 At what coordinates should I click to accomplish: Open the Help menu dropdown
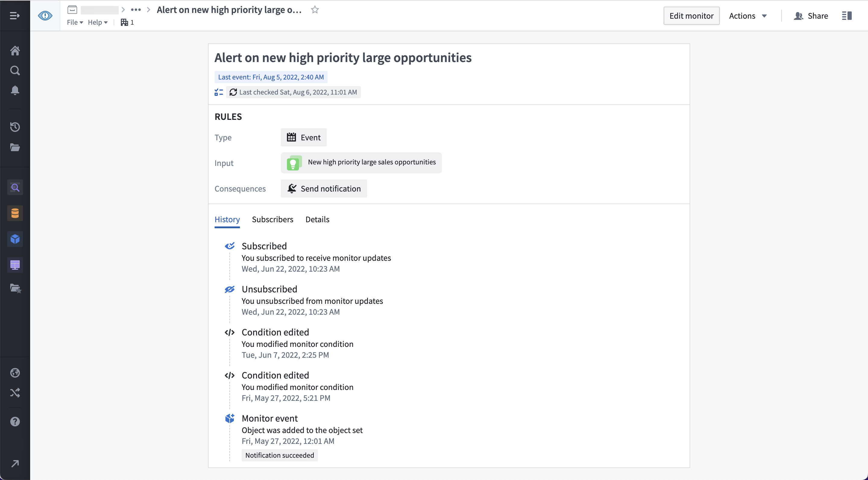coord(98,22)
